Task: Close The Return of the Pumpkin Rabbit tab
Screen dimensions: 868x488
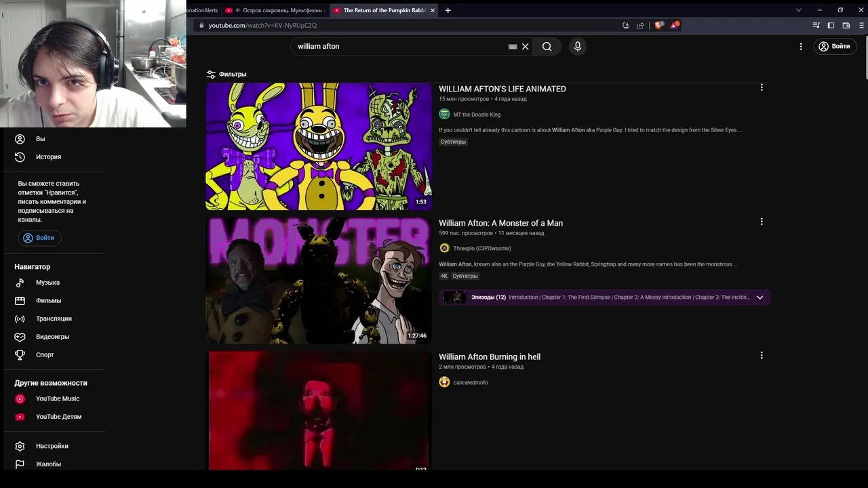Action: [x=433, y=10]
